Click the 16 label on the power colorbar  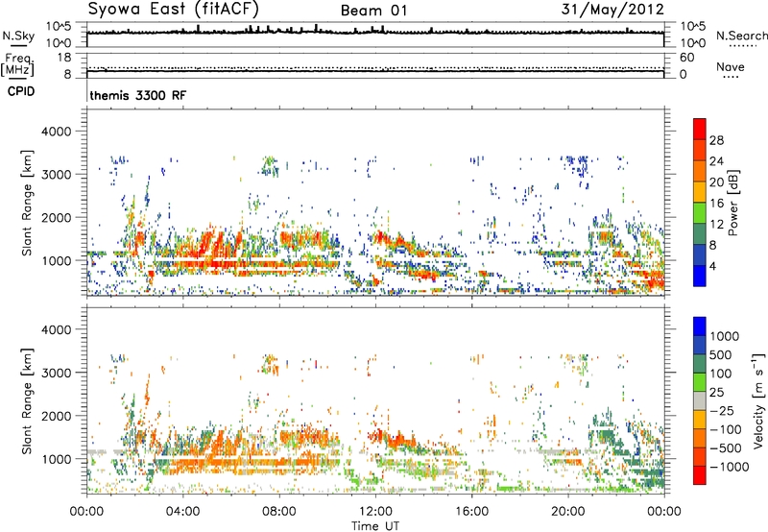click(716, 204)
